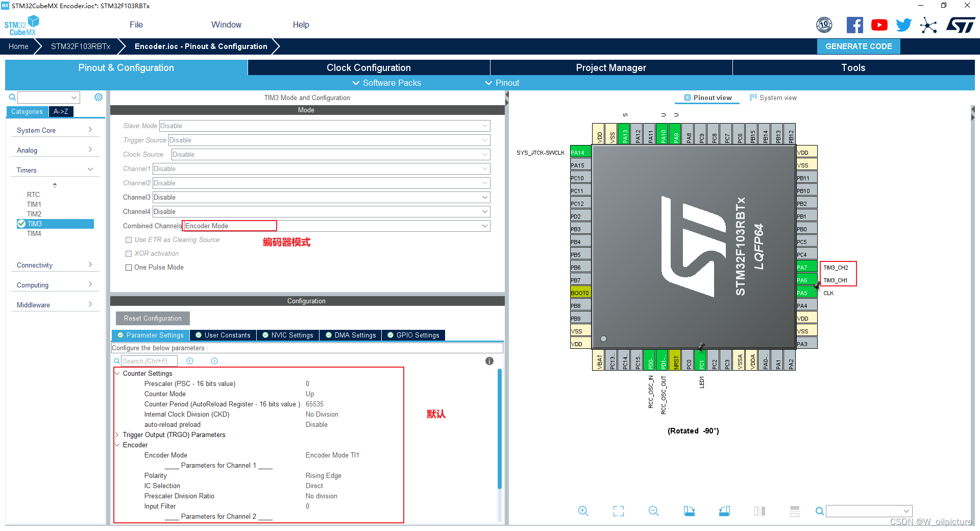This screenshot has height=531, width=980.
Task: Select TIM4 in timers list
Action: [34, 233]
